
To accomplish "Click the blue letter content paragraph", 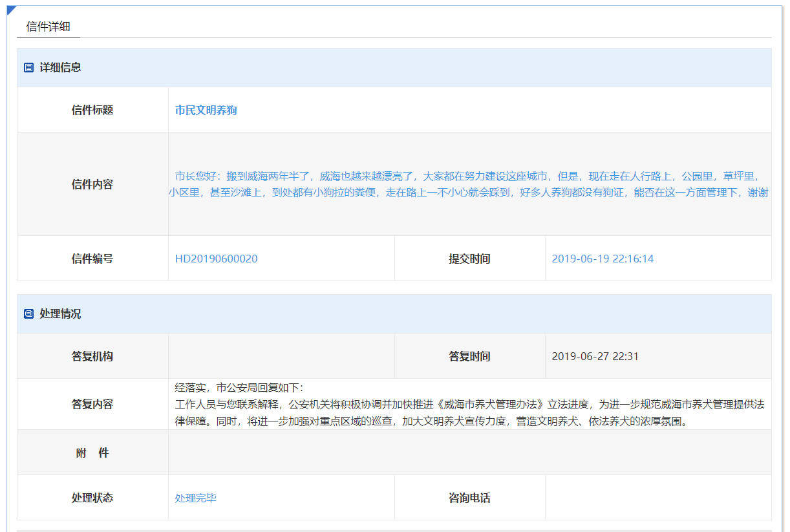I will coord(469,184).
